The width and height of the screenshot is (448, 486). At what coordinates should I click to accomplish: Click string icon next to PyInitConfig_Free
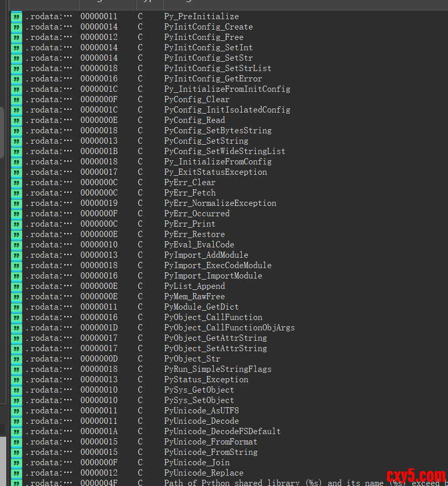click(x=17, y=37)
